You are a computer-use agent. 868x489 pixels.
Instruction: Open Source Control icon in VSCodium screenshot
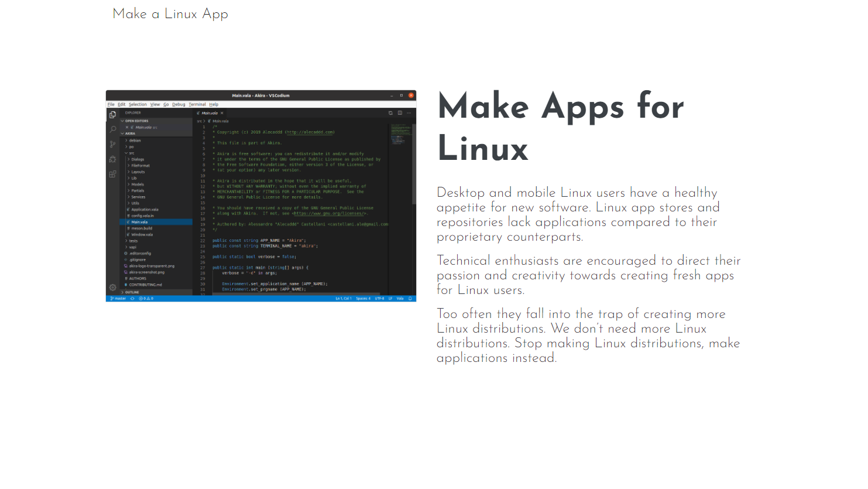point(112,144)
